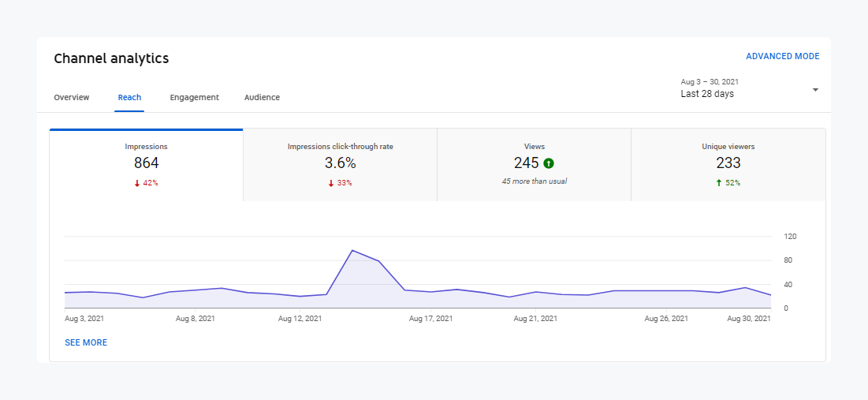The height and width of the screenshot is (400, 868).
Task: Show the Views metric chart
Action: point(534,165)
